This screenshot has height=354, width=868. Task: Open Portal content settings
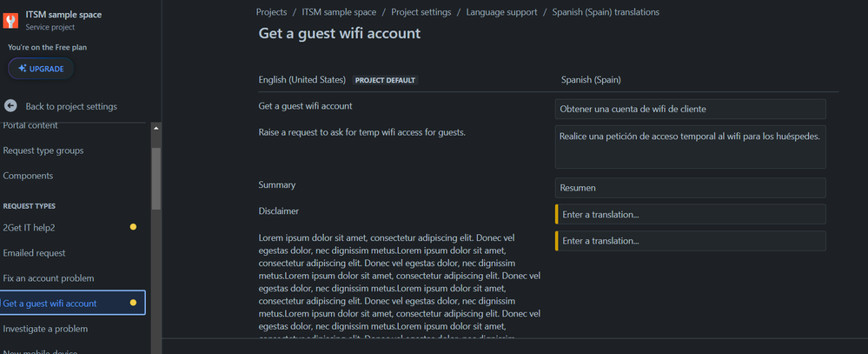30,125
